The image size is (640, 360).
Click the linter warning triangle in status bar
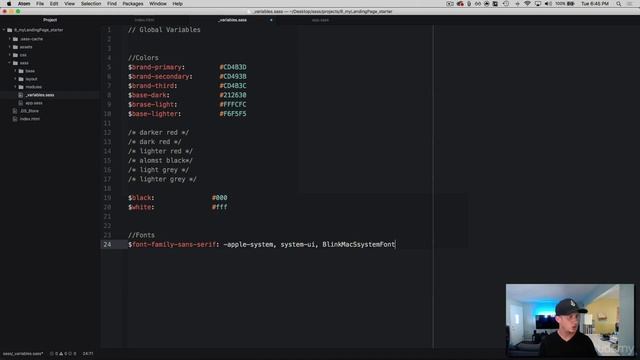pyautogui.click(x=61, y=353)
